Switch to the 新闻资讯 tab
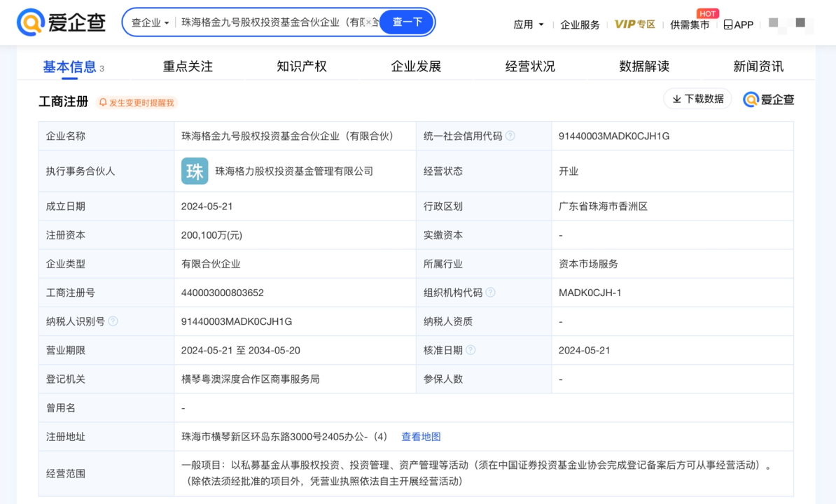The height and width of the screenshot is (504, 836). tap(758, 66)
